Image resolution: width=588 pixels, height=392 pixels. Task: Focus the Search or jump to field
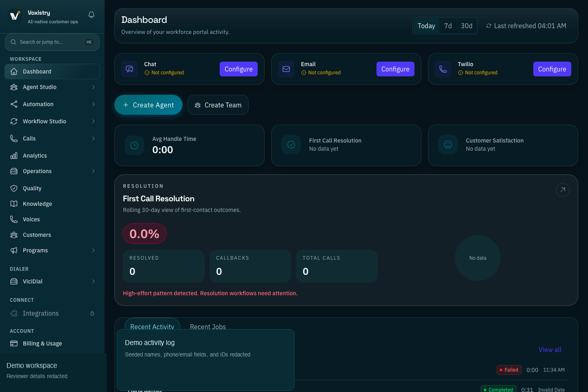(x=52, y=42)
